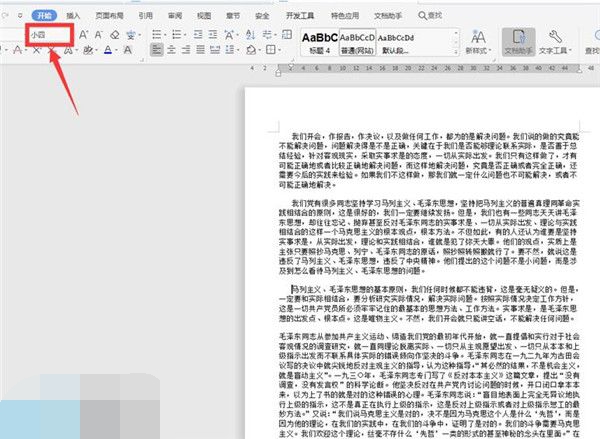Click the clear formatting eraser icon
600x439 pixels.
[x=116, y=33]
